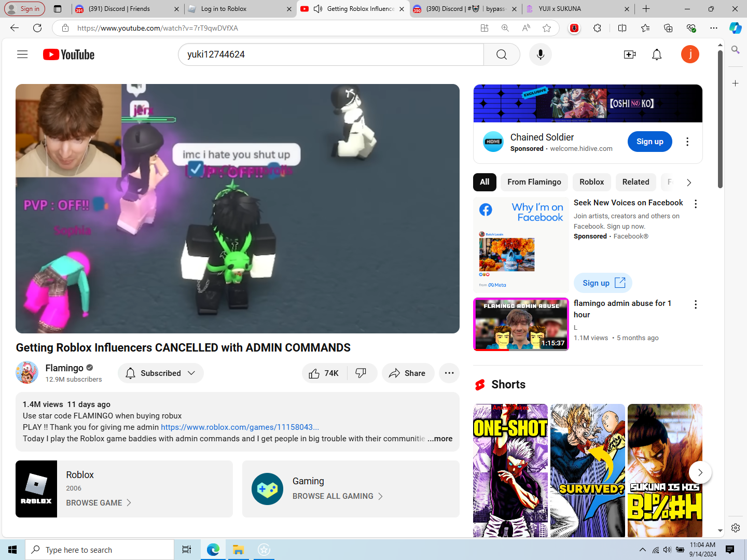This screenshot has width=747, height=560.
Task: Click the main video player
Action: (238, 208)
